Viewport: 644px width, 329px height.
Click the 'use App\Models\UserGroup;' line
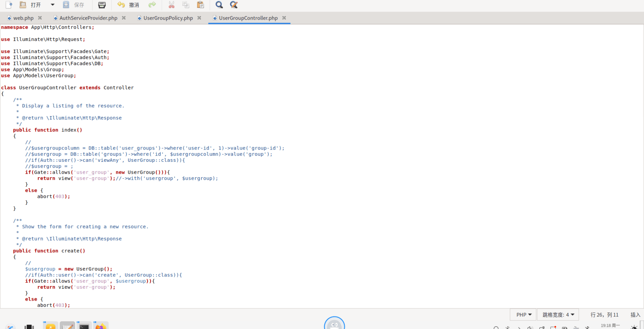point(38,76)
